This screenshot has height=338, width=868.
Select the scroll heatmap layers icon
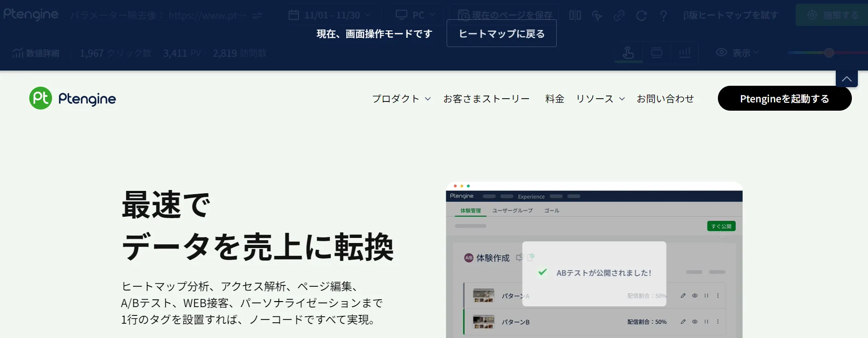[x=657, y=53]
